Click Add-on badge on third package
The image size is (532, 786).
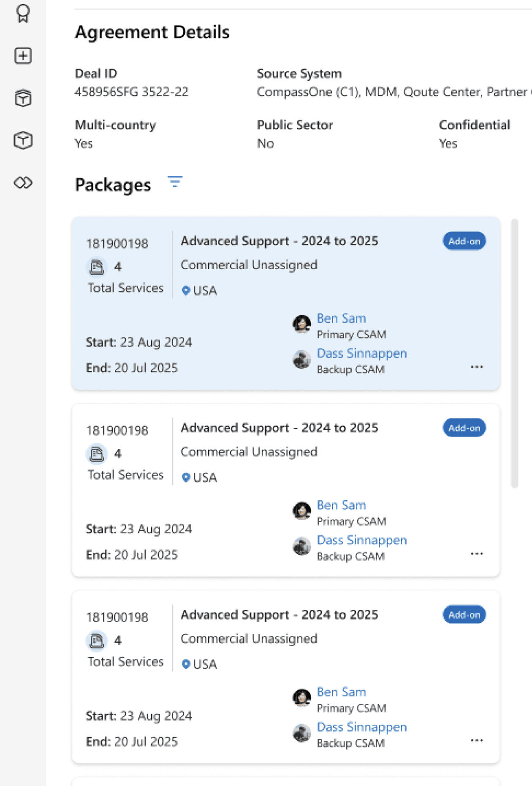coord(464,615)
